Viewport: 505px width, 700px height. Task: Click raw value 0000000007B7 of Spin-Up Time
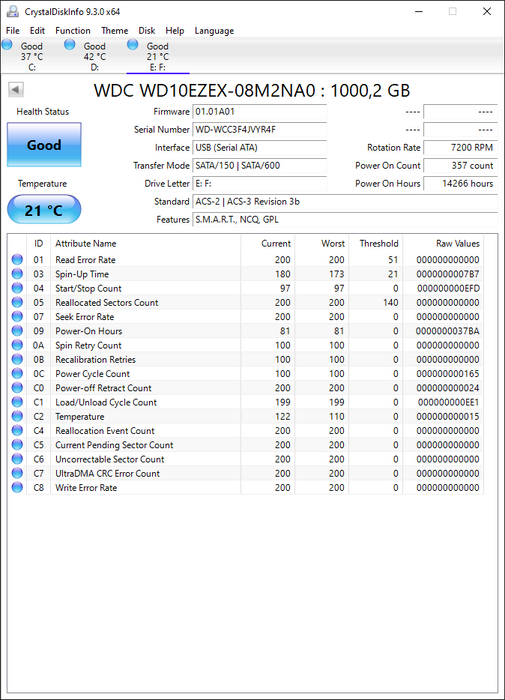[447, 274]
